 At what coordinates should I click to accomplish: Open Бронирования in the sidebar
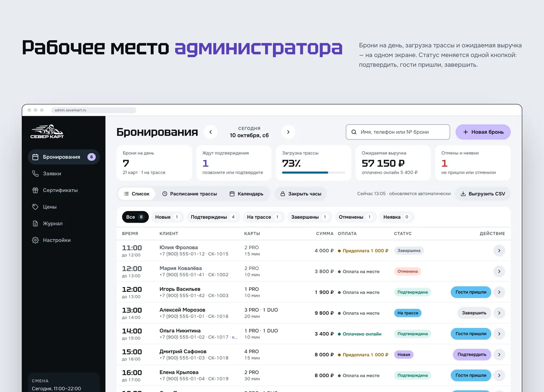point(64,157)
